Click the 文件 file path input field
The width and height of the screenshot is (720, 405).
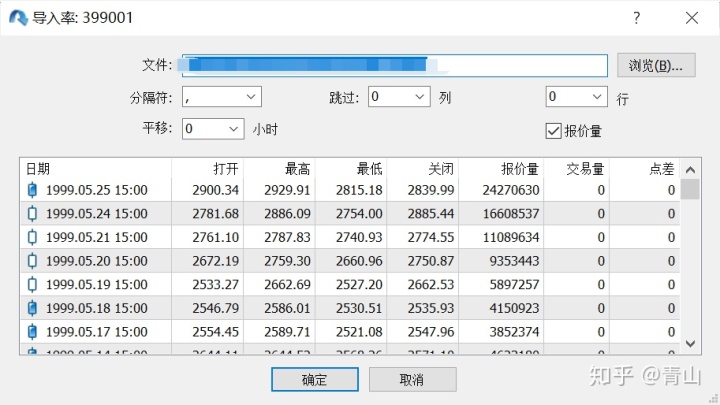[394, 65]
